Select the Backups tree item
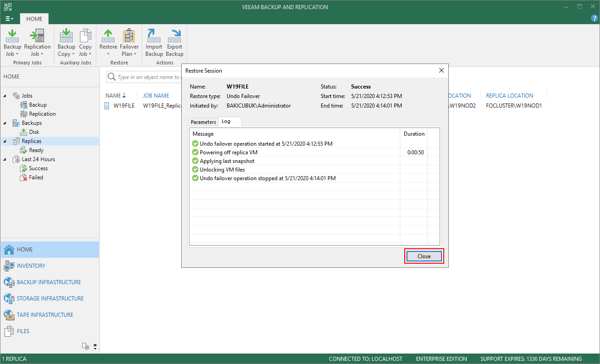This screenshot has height=364, width=600. [x=27, y=123]
